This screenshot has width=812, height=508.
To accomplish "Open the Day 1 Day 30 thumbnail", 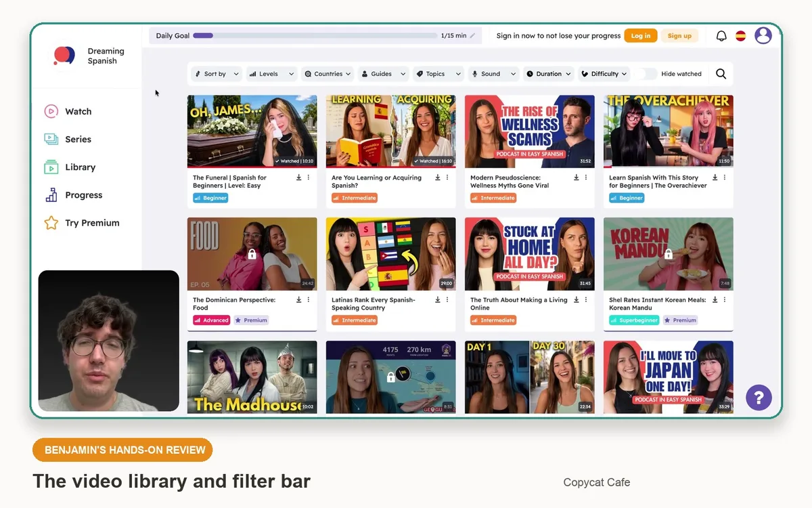I will (x=530, y=377).
